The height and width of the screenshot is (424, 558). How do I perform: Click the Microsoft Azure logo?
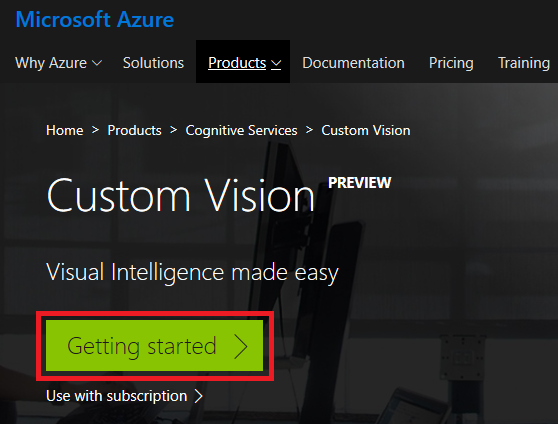click(95, 19)
